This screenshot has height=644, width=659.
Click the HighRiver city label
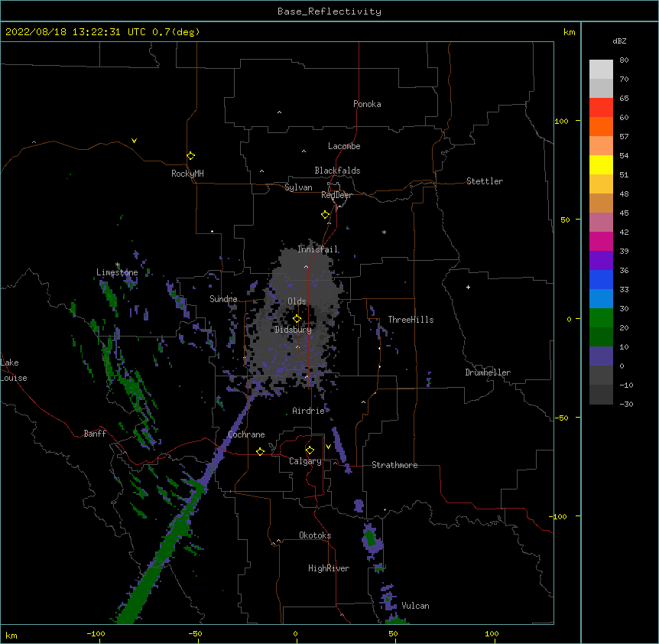click(x=329, y=568)
